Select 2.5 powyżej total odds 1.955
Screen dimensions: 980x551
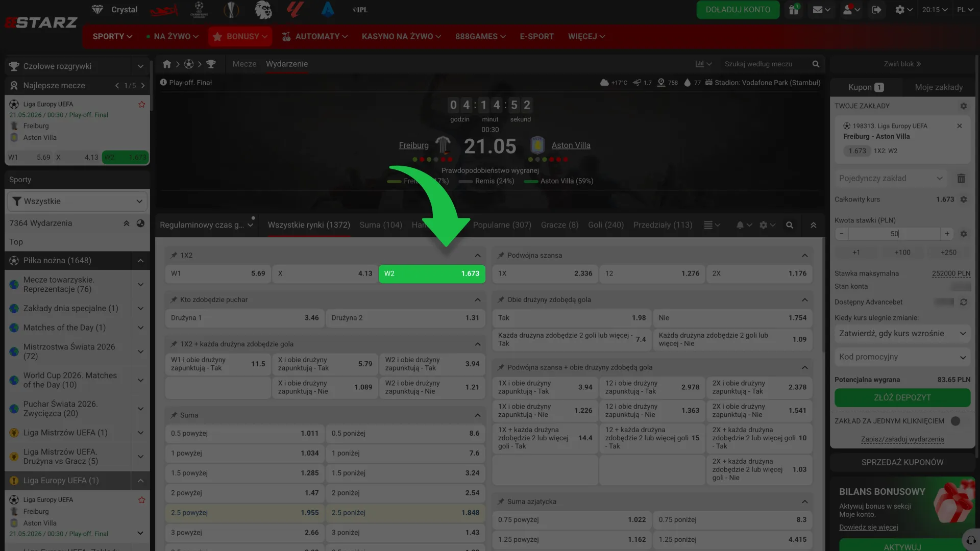[244, 513]
